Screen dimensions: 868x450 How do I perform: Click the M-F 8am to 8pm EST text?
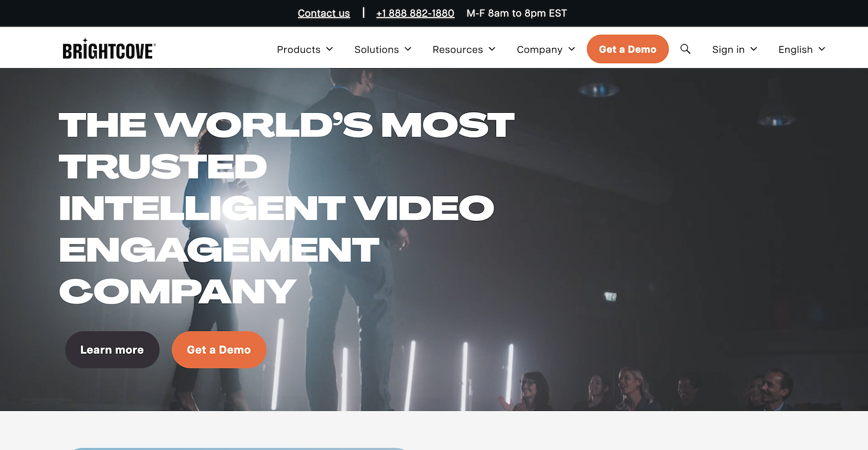[x=517, y=13]
